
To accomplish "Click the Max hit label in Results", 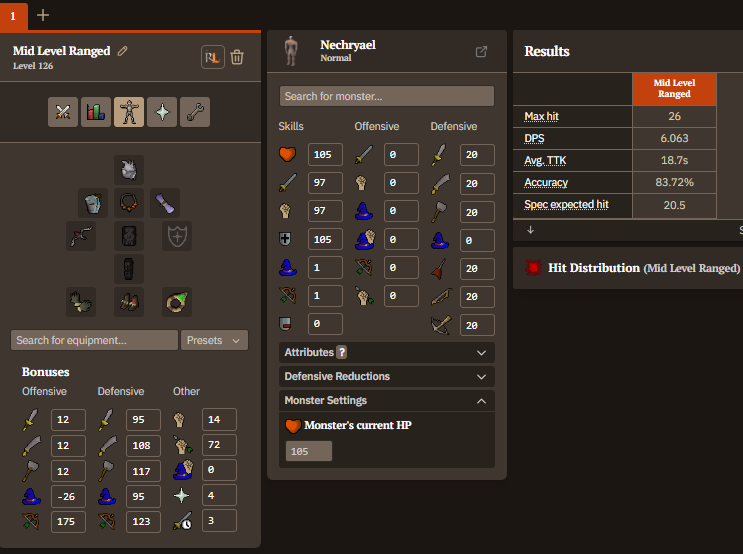I will pyautogui.click(x=541, y=117).
